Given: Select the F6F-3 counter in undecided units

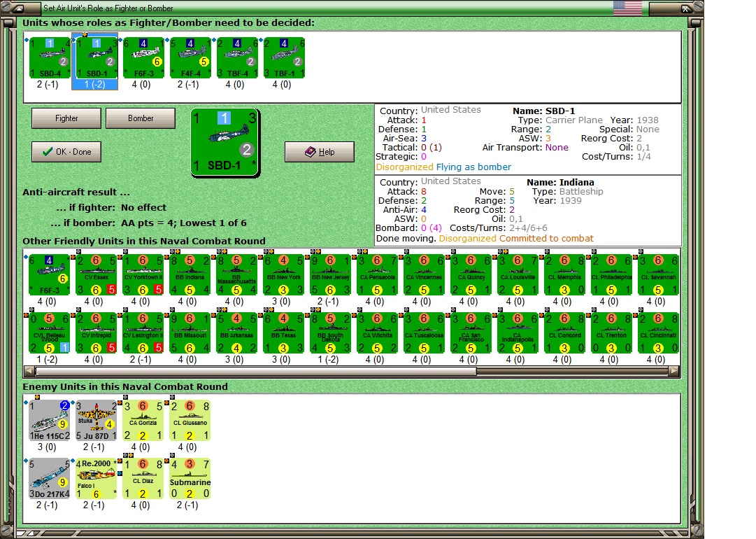Looking at the screenshot, I should click(x=143, y=58).
